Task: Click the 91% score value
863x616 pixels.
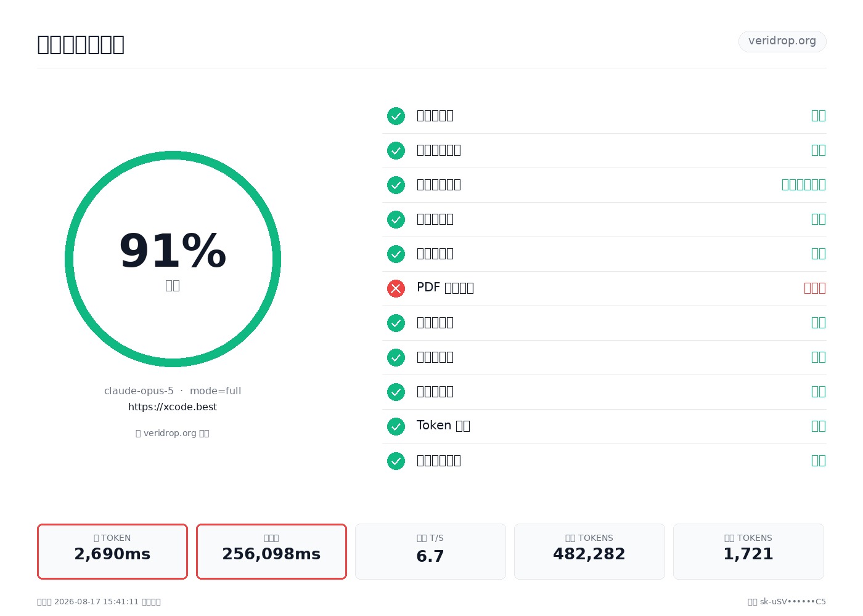Action: (173, 251)
